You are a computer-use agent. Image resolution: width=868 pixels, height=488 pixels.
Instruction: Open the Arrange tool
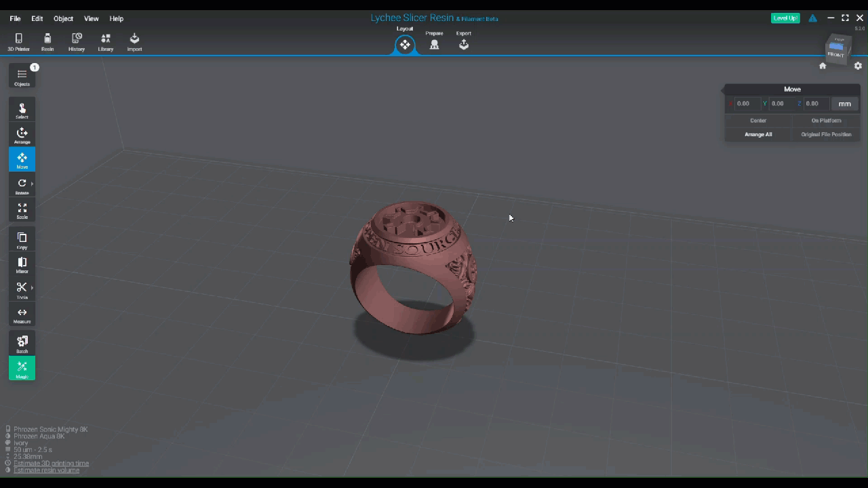click(22, 134)
